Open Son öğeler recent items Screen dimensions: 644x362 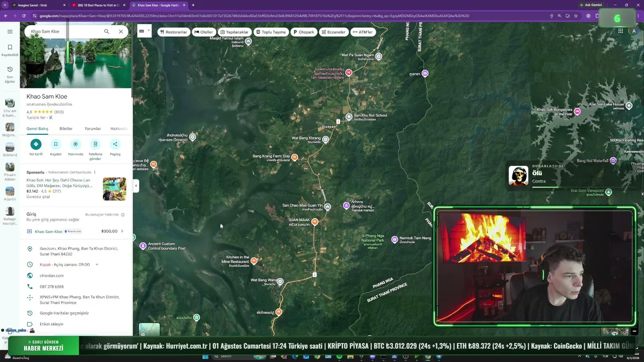[10, 74]
